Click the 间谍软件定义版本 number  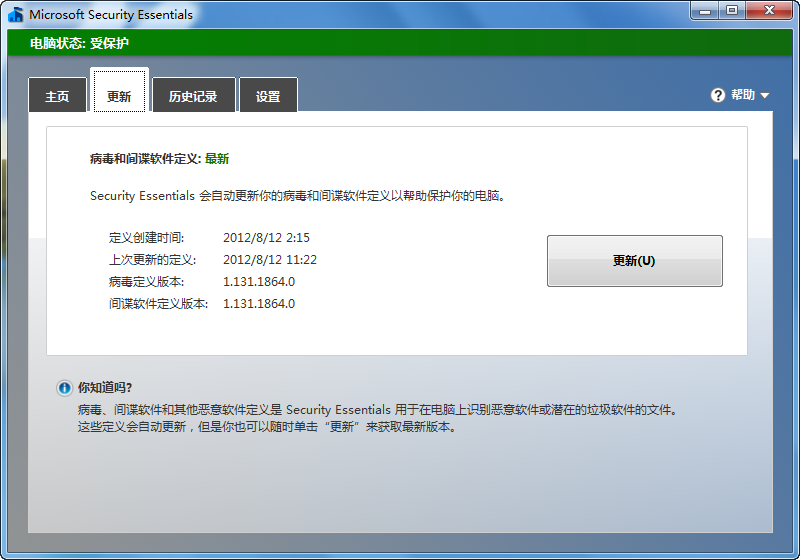coord(258,304)
